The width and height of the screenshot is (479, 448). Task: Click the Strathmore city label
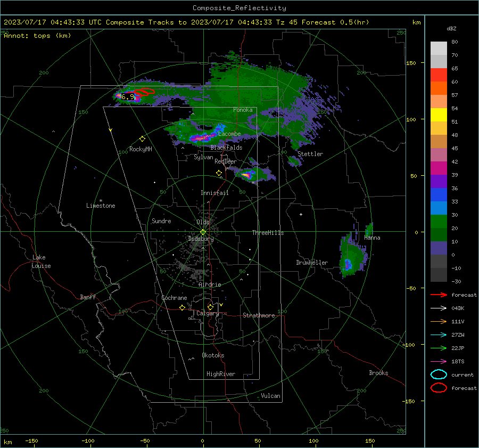coord(259,315)
